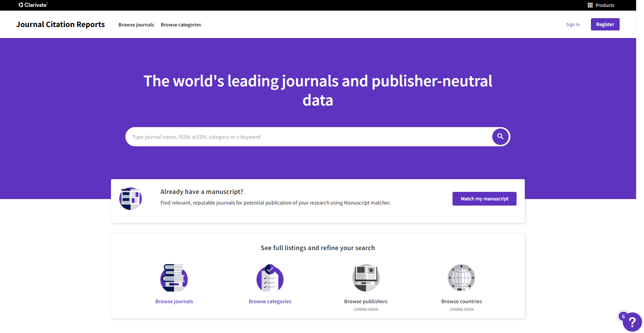Follow the Browse categories link below the icons
Screen dimensions: 644x333
(x=270, y=301)
